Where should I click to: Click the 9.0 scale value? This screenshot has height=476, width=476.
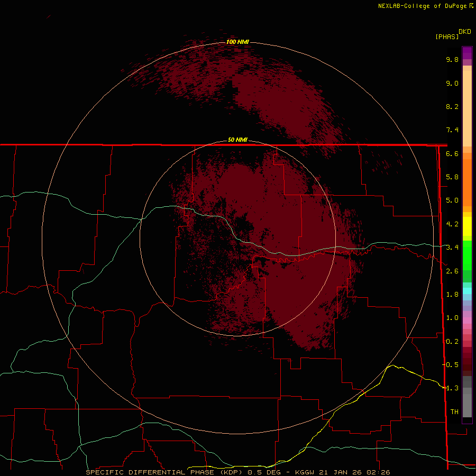pyautogui.click(x=452, y=83)
